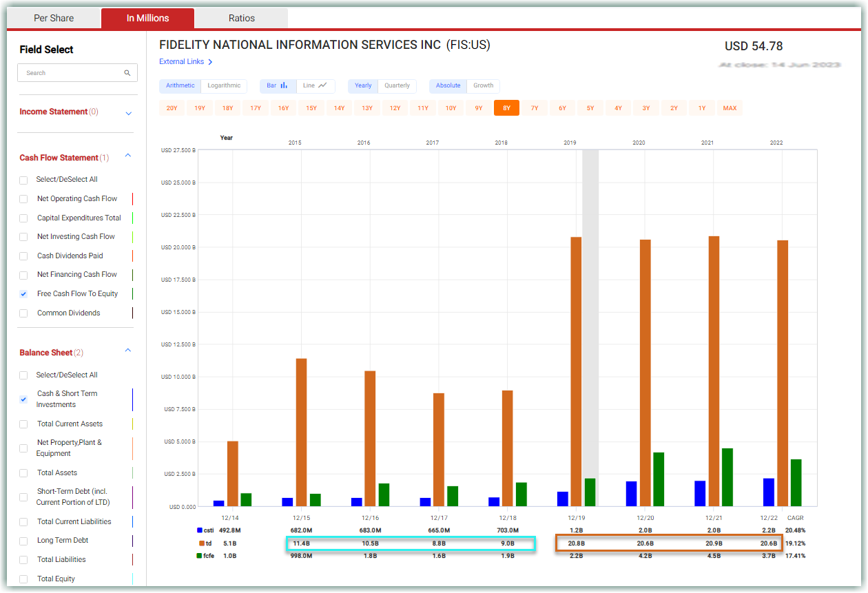This screenshot has width=868, height=593.
Task: Check Total Current Liabilities
Action: (x=23, y=522)
